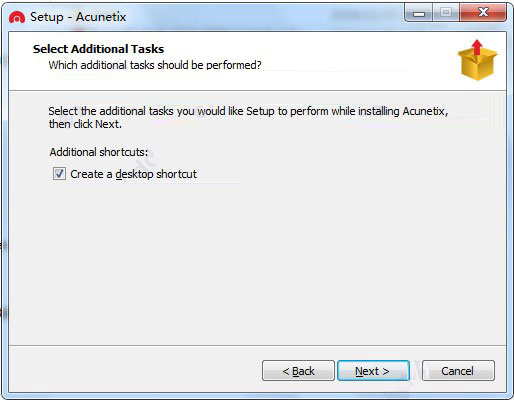Screen dimensions: 514x400
Task: Click the 'Setup - Acunetix' title bar text
Action: tap(78, 17)
